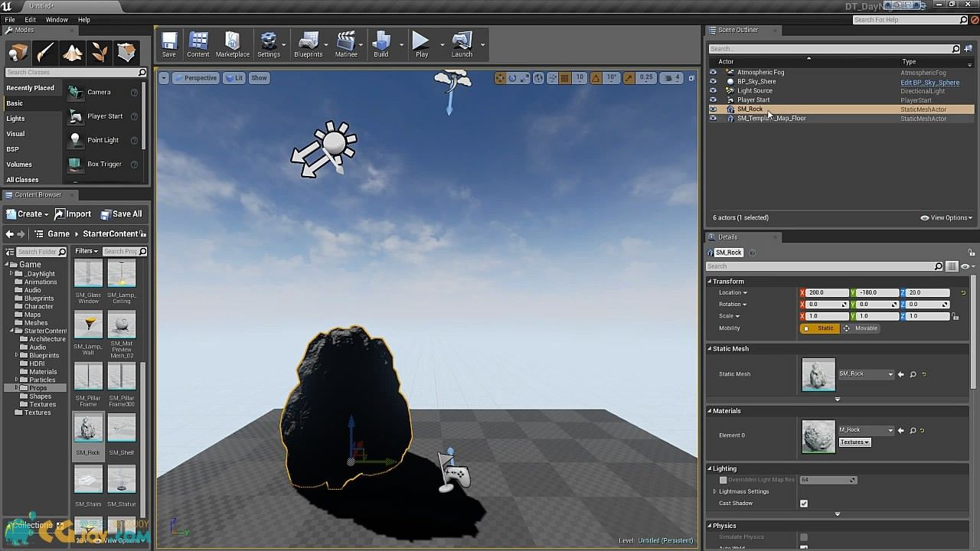Viewport: 980px width, 551px height.
Task: Click the Launch toolbar icon
Action: (x=462, y=45)
